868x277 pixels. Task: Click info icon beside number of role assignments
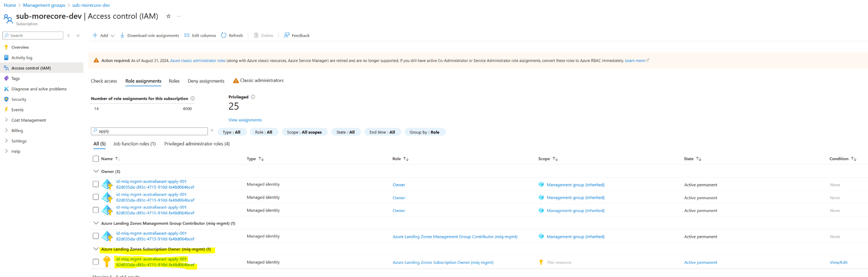click(193, 99)
